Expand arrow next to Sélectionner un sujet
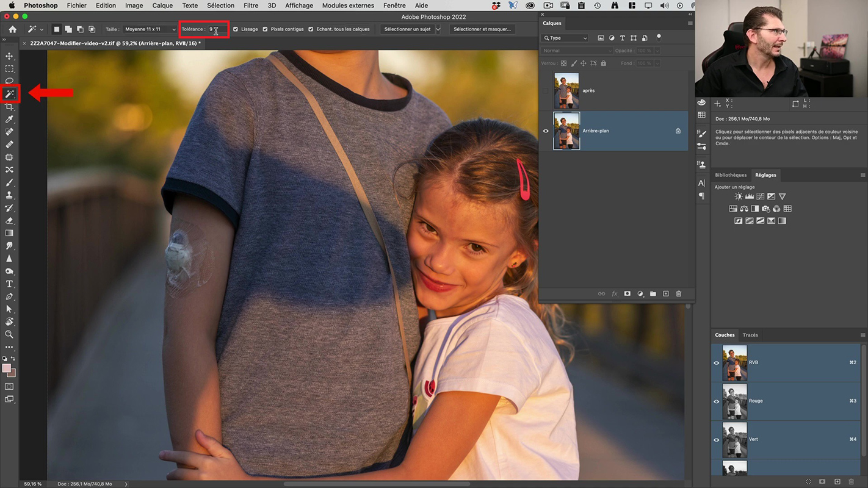868x488 pixels. pyautogui.click(x=438, y=29)
